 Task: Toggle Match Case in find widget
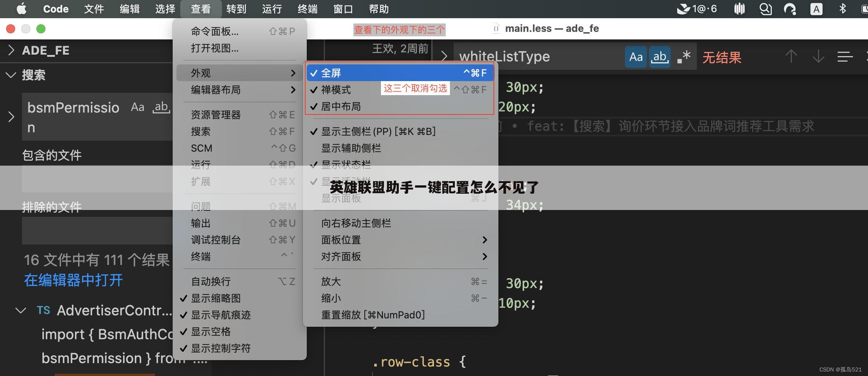click(635, 57)
